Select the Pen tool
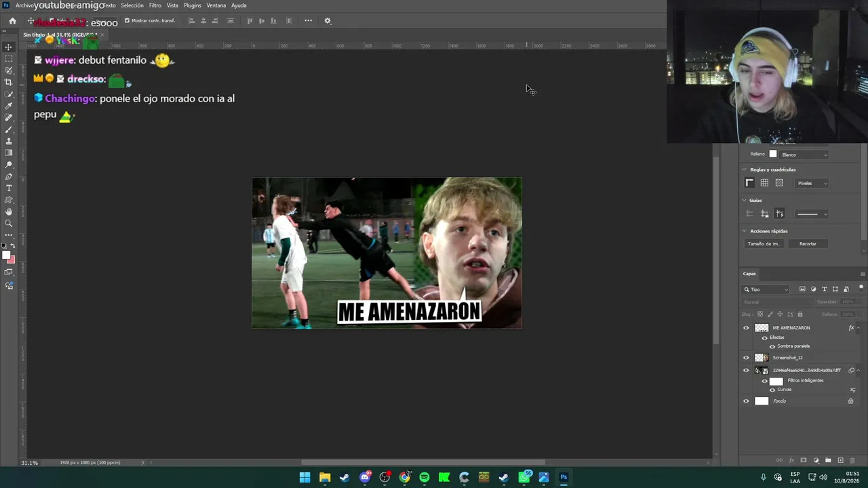Viewport: 868px width, 488px height. (9, 176)
